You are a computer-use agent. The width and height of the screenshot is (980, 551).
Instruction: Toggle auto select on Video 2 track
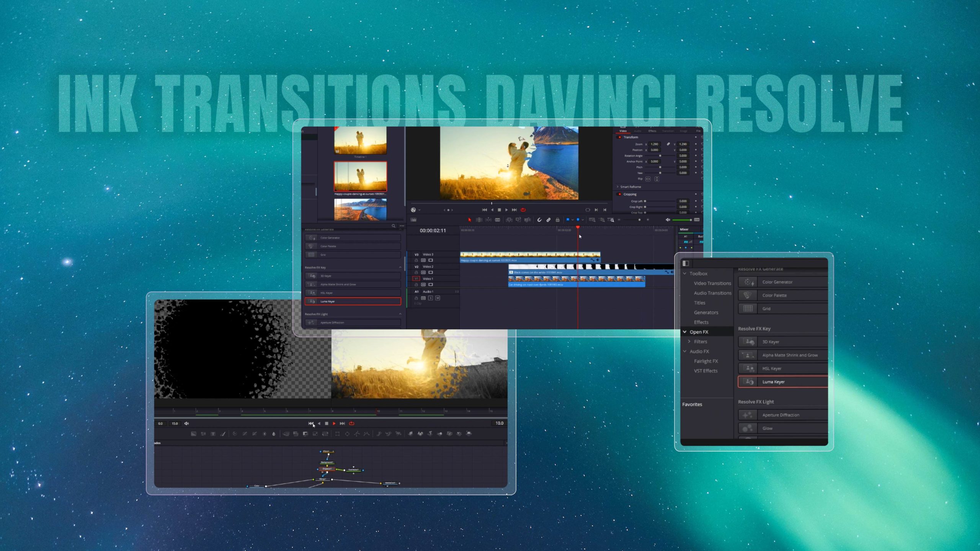(x=423, y=272)
